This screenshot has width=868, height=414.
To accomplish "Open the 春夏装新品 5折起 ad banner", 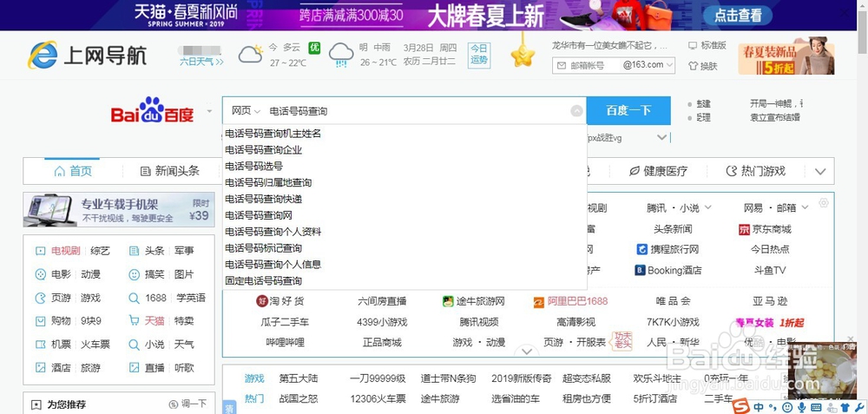I will click(x=786, y=56).
